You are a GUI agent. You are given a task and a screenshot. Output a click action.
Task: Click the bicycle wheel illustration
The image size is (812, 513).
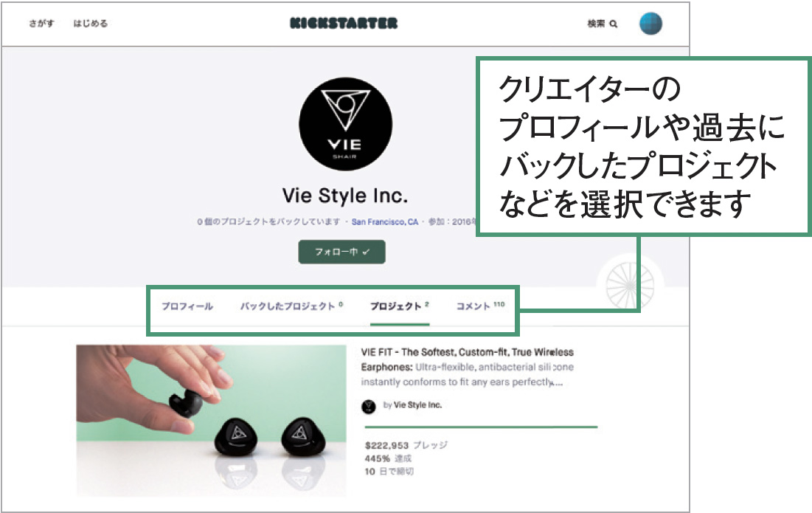[630, 285]
